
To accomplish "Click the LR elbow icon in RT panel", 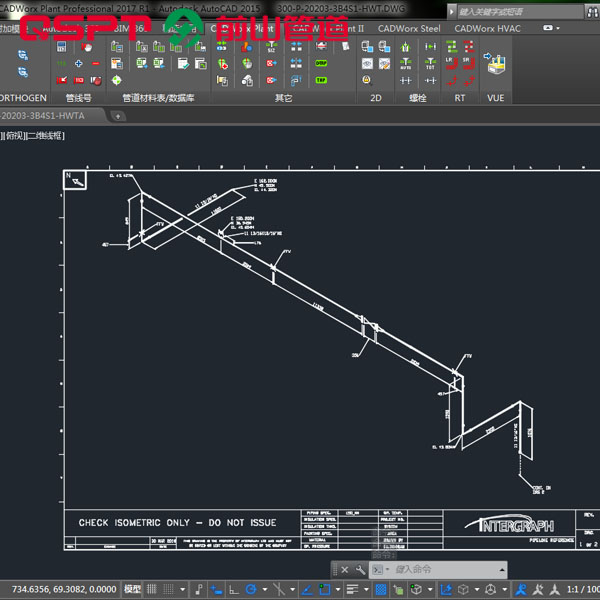I will (x=450, y=61).
